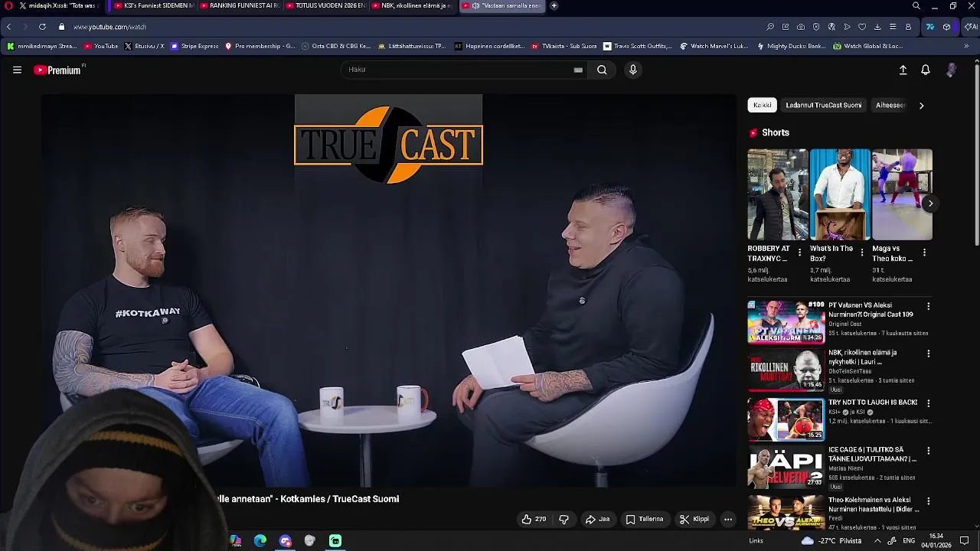
Task: Select the Aiheeseen filter chip
Action: pos(890,105)
